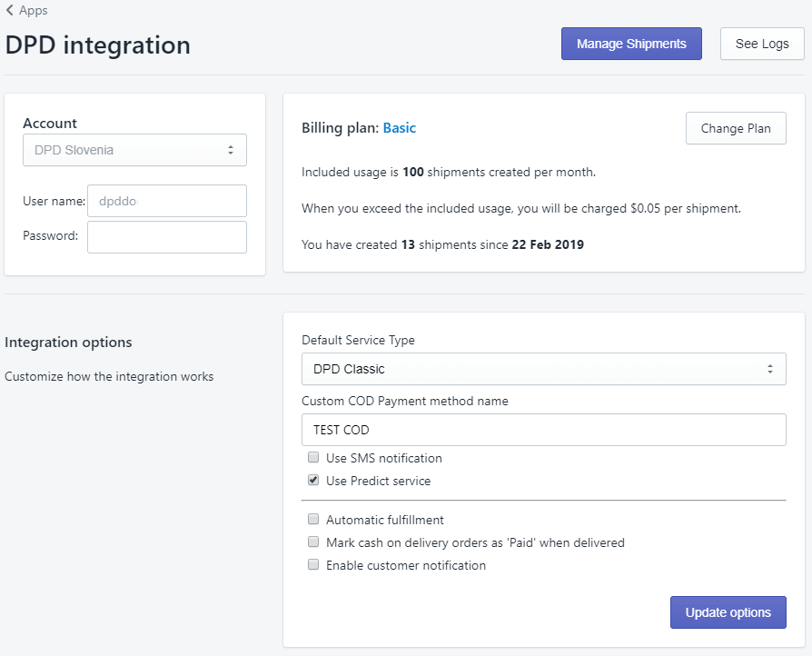Focus the User name field
Image resolution: width=812 pixels, height=656 pixels.
tap(167, 201)
